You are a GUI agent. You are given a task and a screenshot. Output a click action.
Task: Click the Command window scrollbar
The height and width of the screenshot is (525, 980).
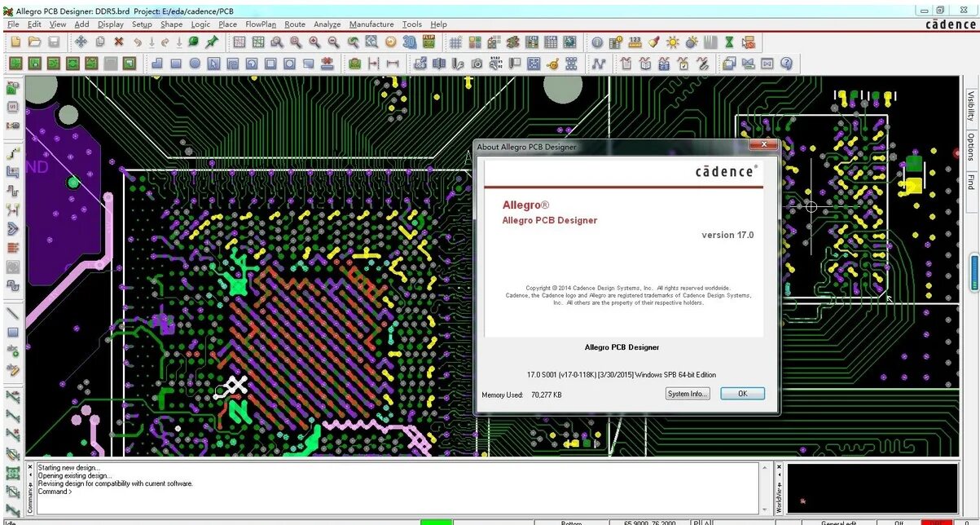763,488
